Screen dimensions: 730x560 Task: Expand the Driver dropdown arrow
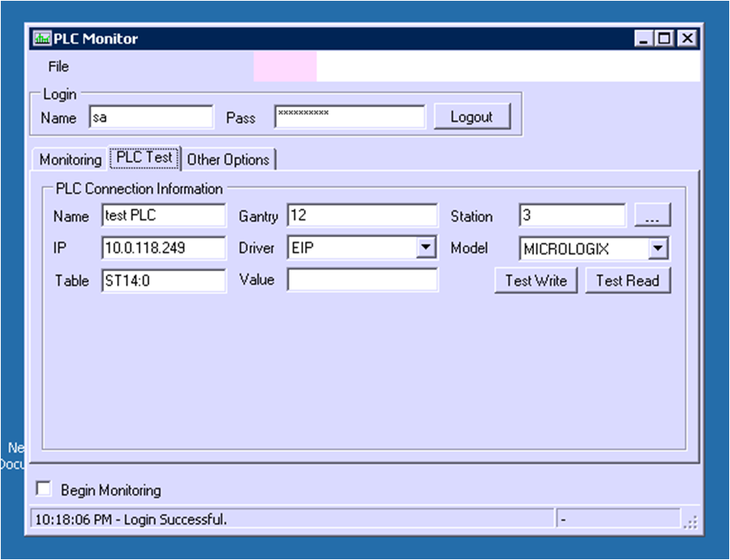pos(427,249)
